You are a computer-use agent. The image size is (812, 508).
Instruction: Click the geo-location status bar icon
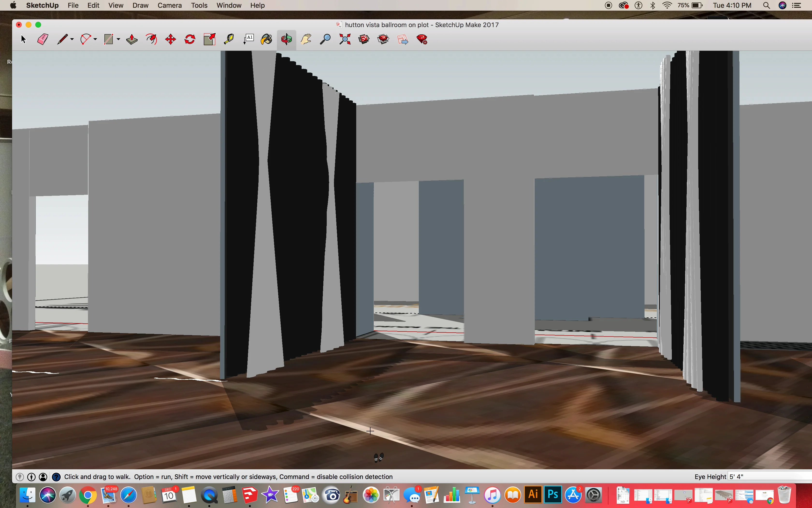20,477
